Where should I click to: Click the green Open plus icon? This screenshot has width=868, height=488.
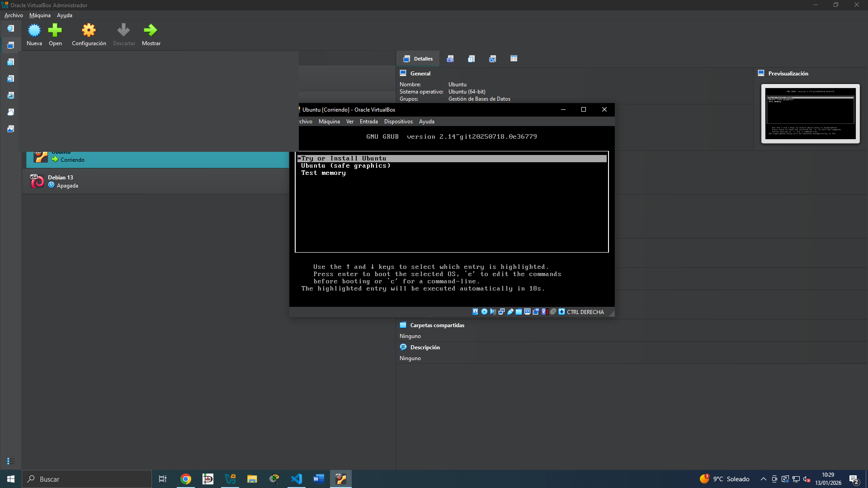pyautogui.click(x=55, y=31)
